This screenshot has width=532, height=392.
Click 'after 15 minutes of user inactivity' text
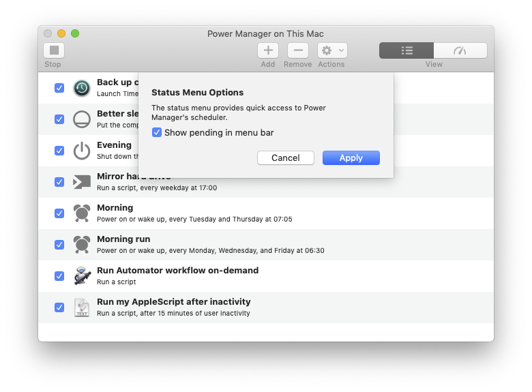tap(195, 314)
